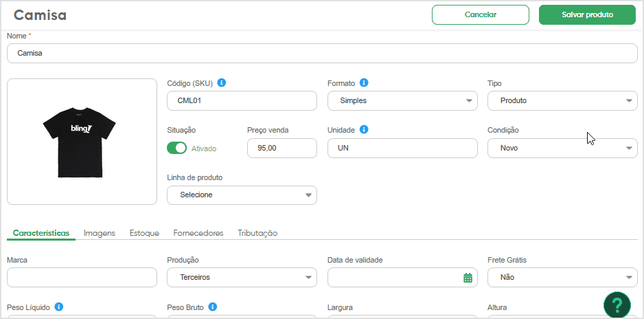
Task: Click the empty Marca input field
Action: click(82, 278)
